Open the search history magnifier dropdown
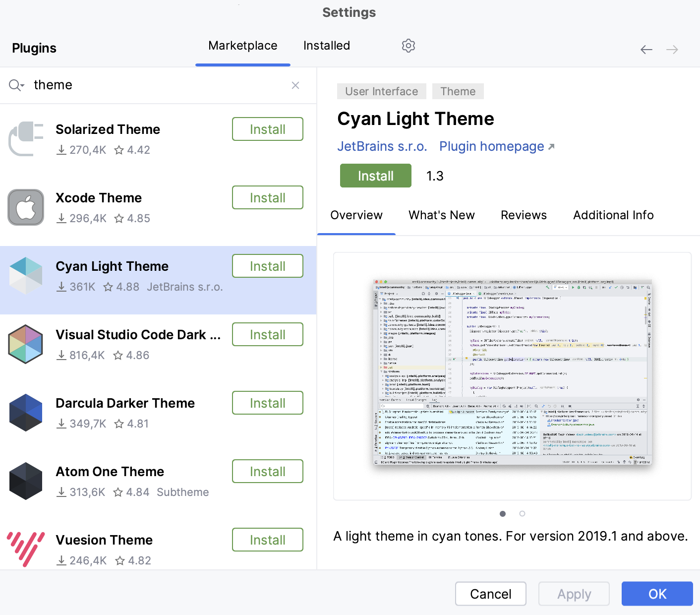 [x=16, y=85]
